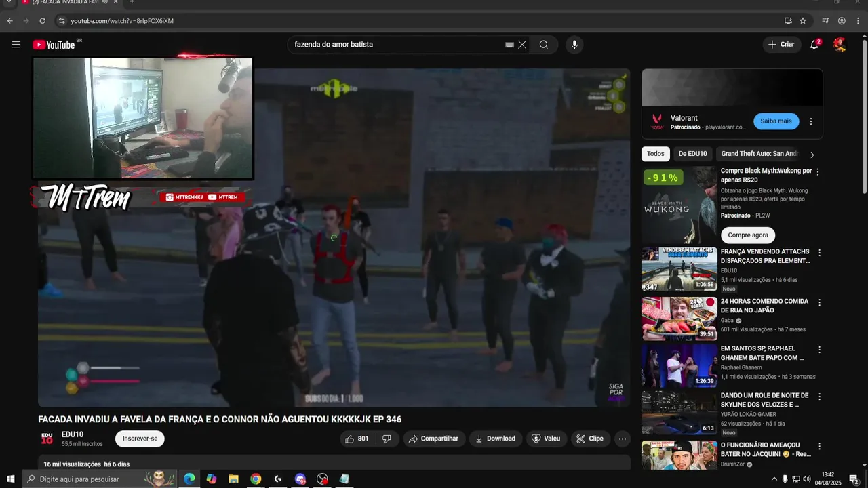Show hidden tray icons chevron
868x488 pixels.
774,479
